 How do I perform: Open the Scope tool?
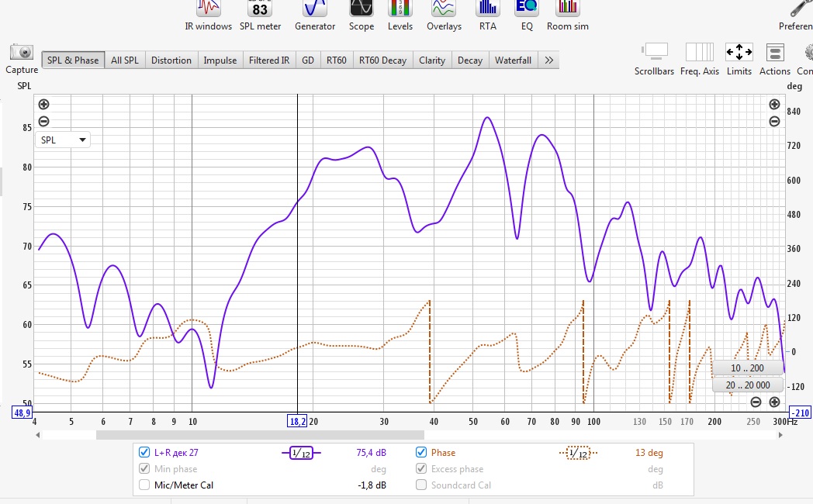point(362,16)
